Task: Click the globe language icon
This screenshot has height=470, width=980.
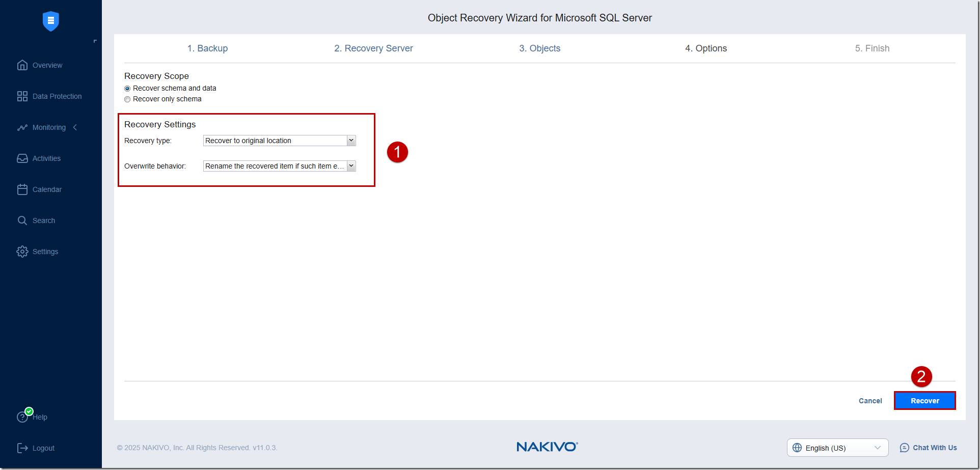Action: pos(797,448)
